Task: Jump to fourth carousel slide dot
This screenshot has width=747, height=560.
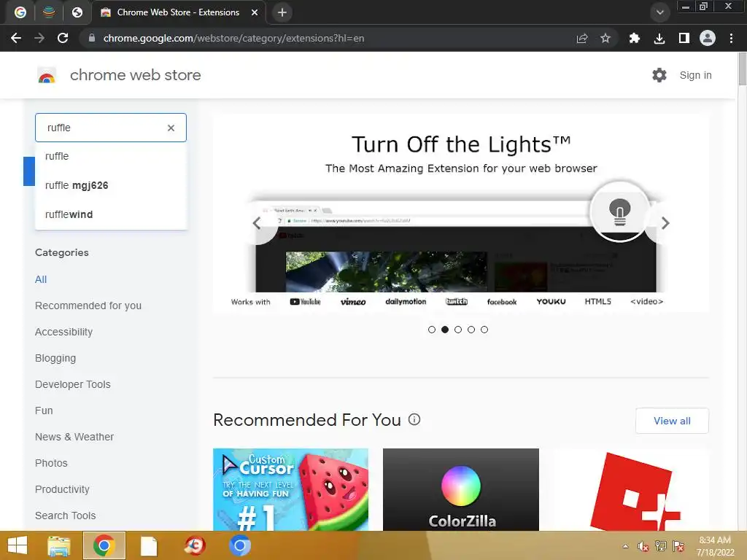Action: (471, 330)
